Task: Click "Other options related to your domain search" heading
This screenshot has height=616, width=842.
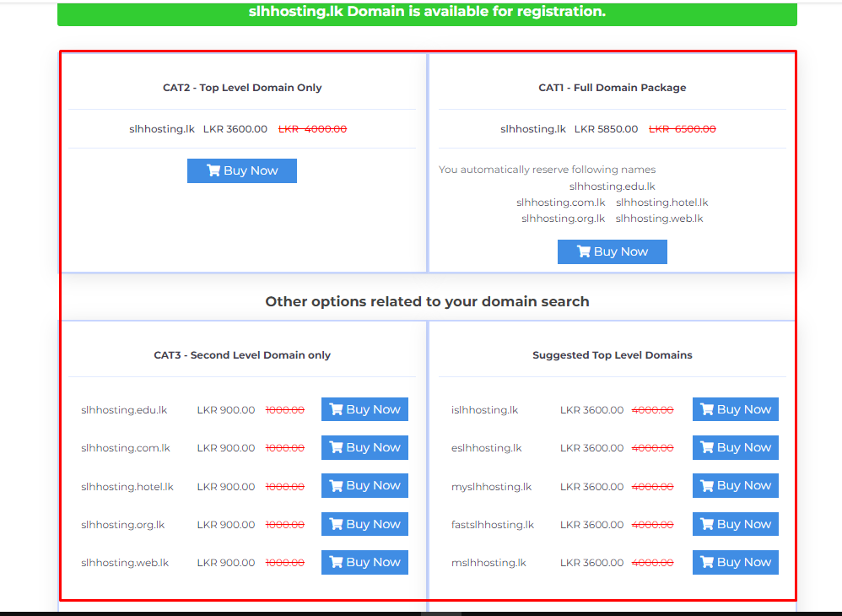Action: (427, 301)
